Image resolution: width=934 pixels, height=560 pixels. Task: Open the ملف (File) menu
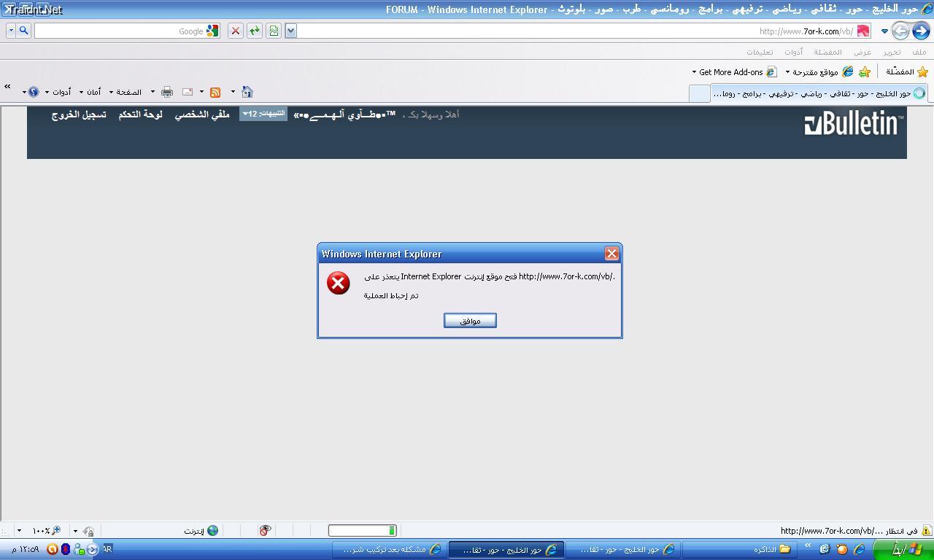[x=919, y=52]
